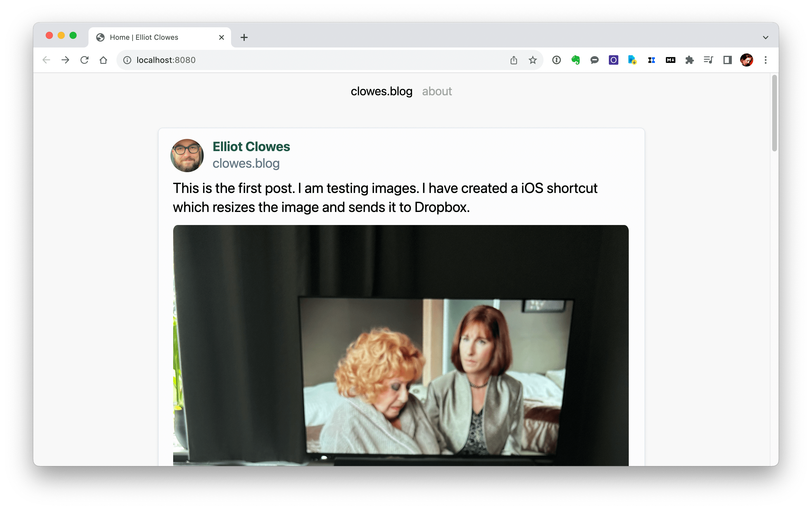The width and height of the screenshot is (812, 510).
Task: Click the Markdown (M↓) extension icon
Action: coord(670,60)
